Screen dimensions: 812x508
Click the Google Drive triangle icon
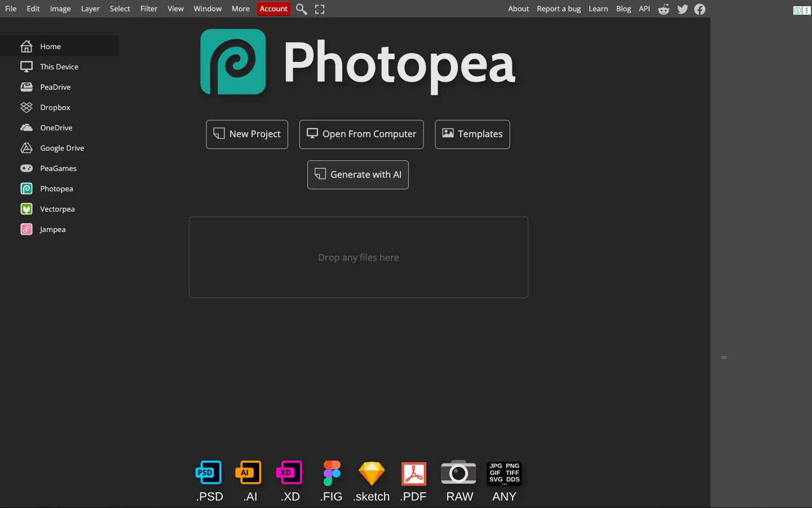[27, 148]
